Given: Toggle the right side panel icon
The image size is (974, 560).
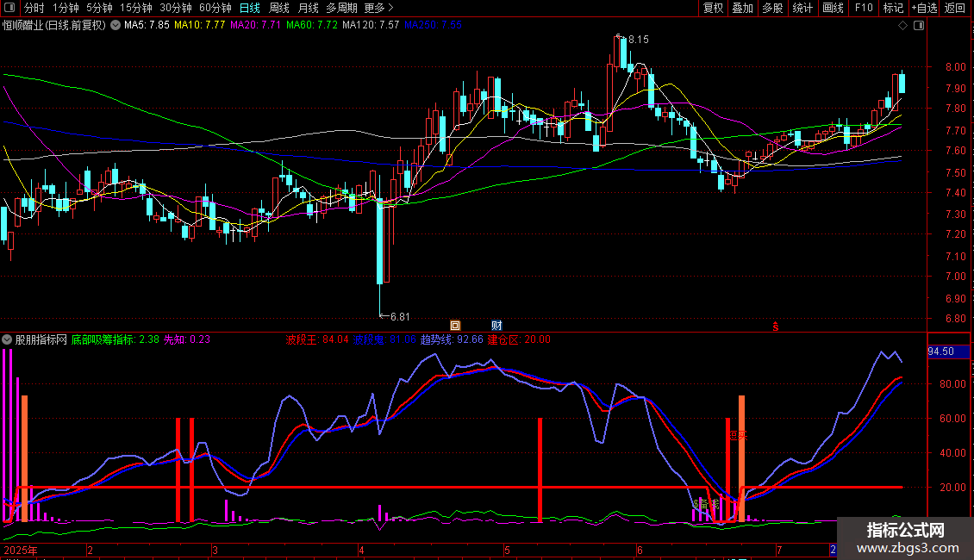Looking at the screenshot, I should point(919,26).
